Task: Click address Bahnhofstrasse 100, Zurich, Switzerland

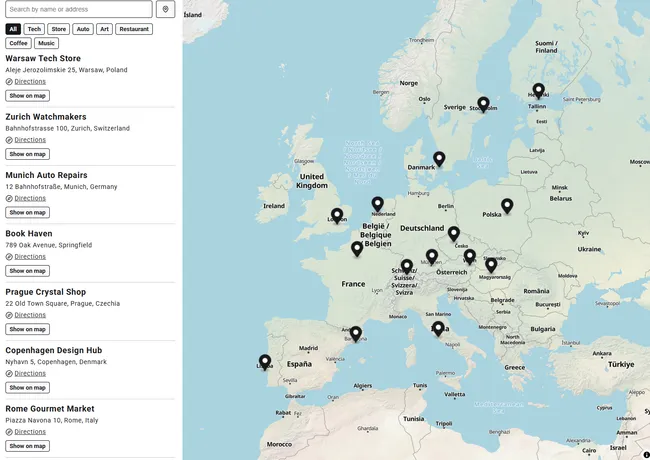Action: tap(68, 128)
